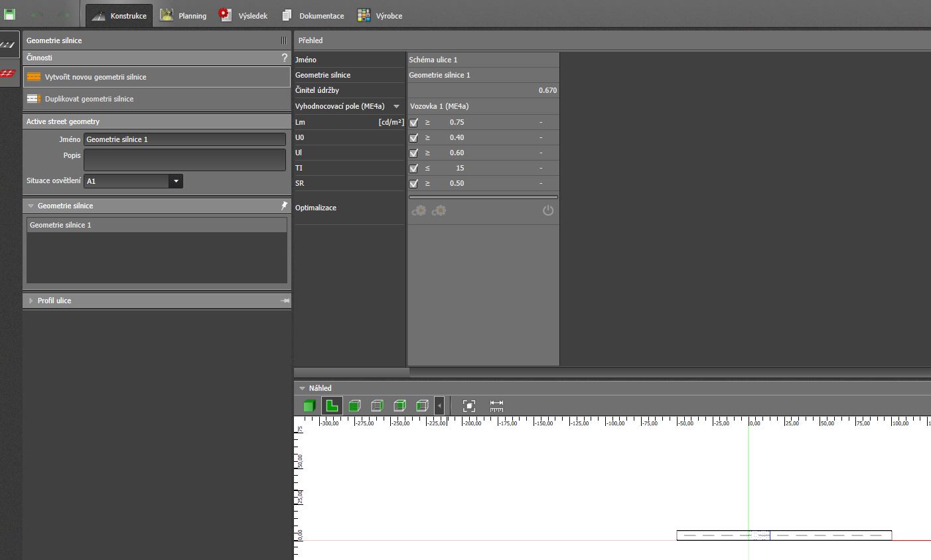The height and width of the screenshot is (560, 931).
Task: Click the Ul limit value 0.60
Action: point(457,153)
